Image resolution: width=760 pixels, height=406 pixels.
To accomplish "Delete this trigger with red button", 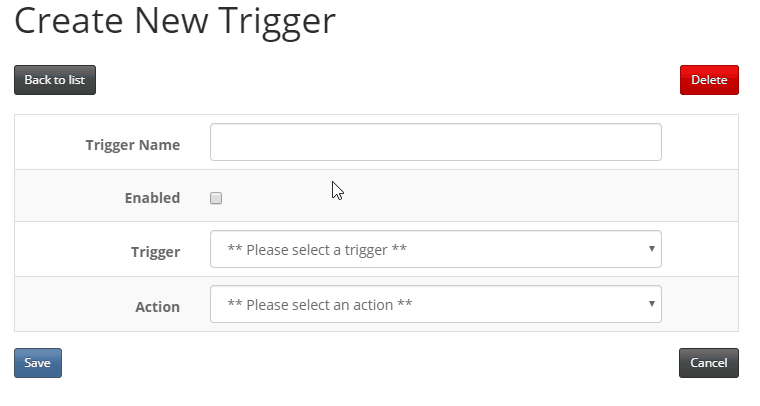I will tap(709, 80).
